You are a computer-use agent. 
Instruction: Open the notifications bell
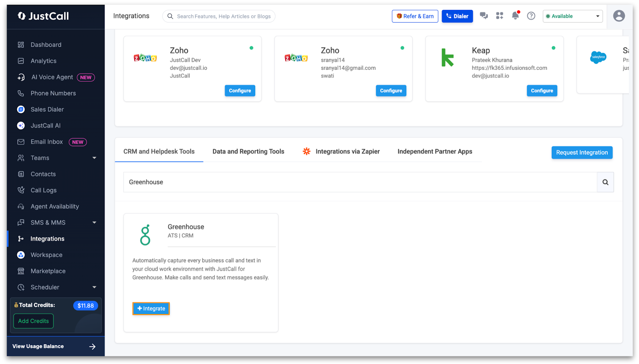pyautogui.click(x=516, y=16)
